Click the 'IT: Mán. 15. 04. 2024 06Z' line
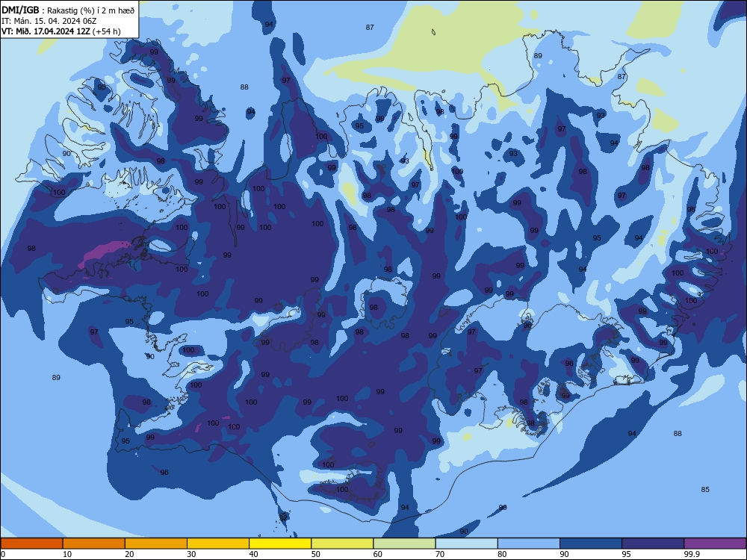The width and height of the screenshot is (747, 560). pyautogui.click(x=49, y=21)
